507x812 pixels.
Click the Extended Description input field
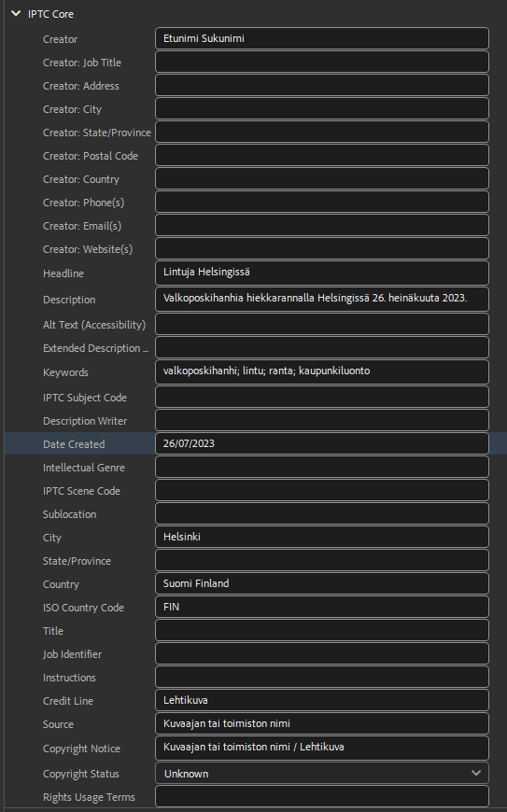pyautogui.click(x=322, y=347)
